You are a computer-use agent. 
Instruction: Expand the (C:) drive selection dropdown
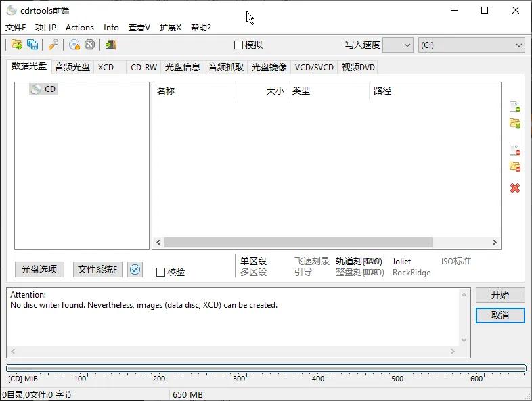point(471,45)
